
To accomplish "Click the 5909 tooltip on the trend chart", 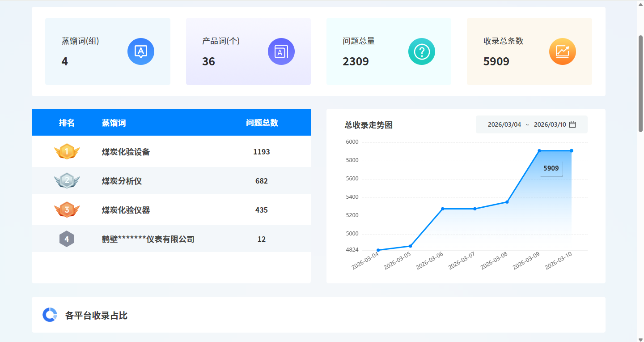I will 551,168.
